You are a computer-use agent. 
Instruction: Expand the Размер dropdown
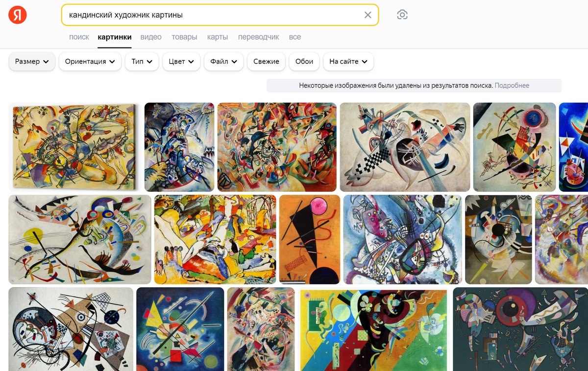click(x=32, y=62)
